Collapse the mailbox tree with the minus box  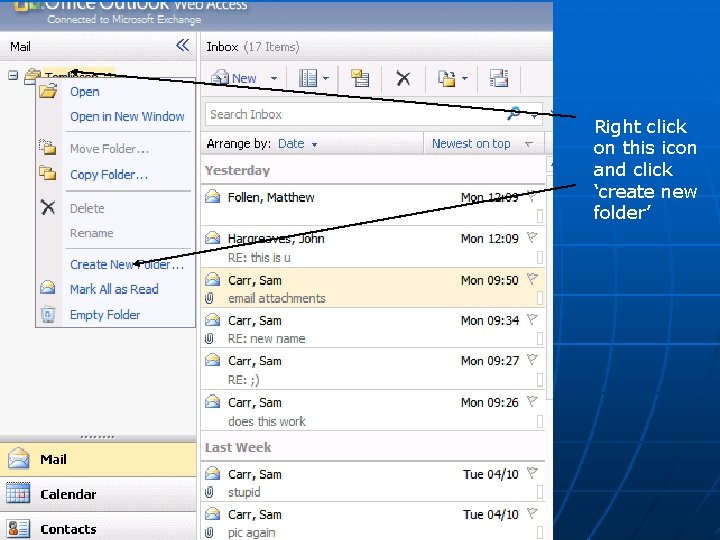point(13,75)
